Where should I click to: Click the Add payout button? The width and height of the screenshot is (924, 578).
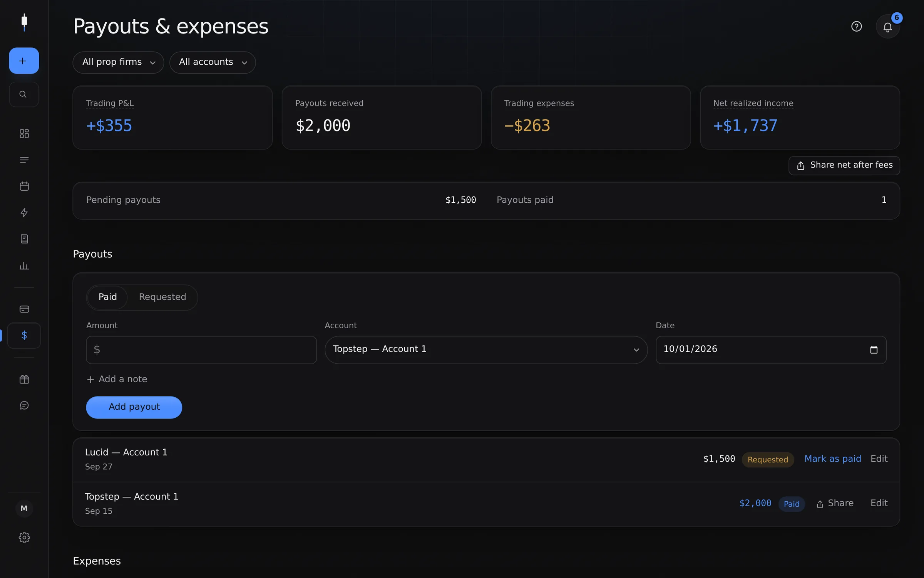(134, 407)
